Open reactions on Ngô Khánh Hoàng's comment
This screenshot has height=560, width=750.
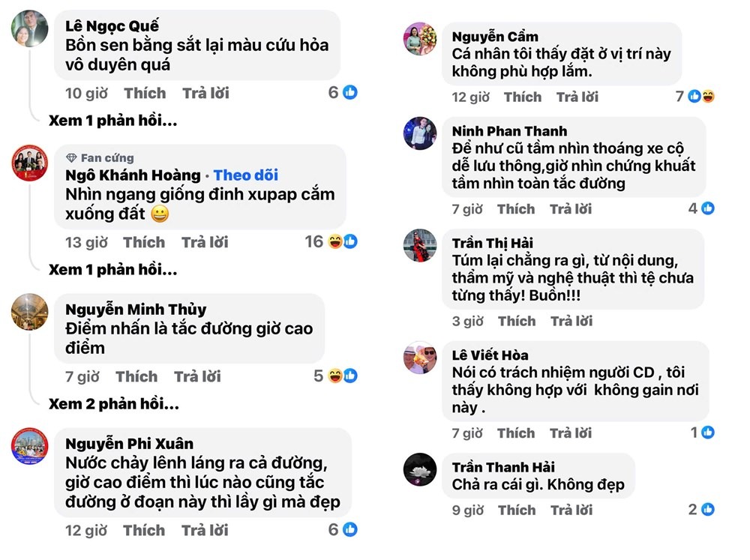343,241
